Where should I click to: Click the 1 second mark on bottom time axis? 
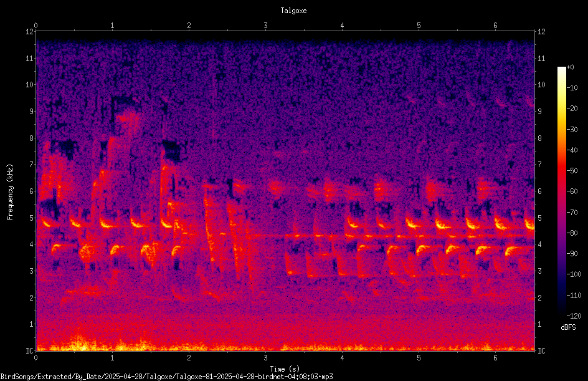[112, 358]
